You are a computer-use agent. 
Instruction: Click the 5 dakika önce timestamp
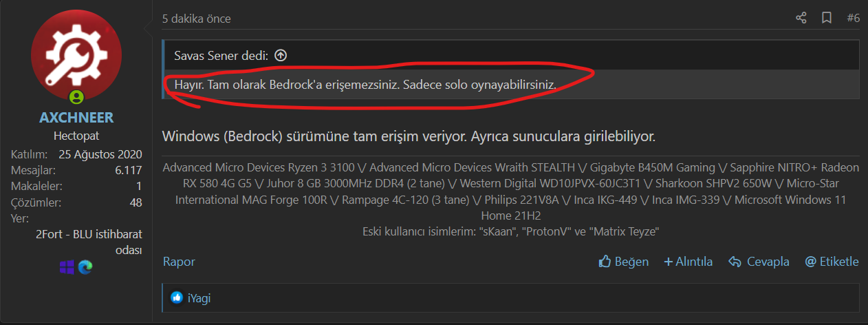pos(197,19)
